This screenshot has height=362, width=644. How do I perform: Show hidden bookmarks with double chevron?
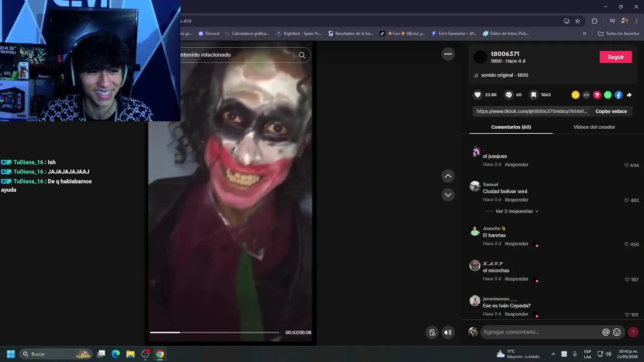(x=584, y=34)
